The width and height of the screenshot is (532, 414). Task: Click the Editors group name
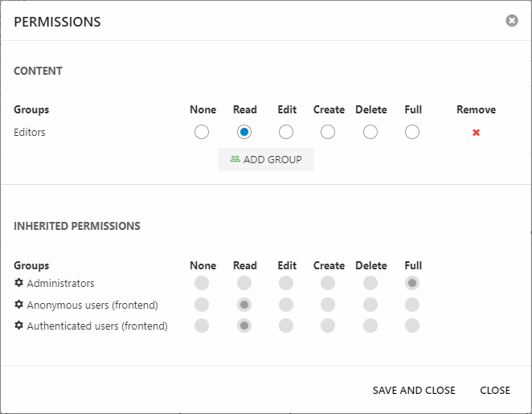30,132
